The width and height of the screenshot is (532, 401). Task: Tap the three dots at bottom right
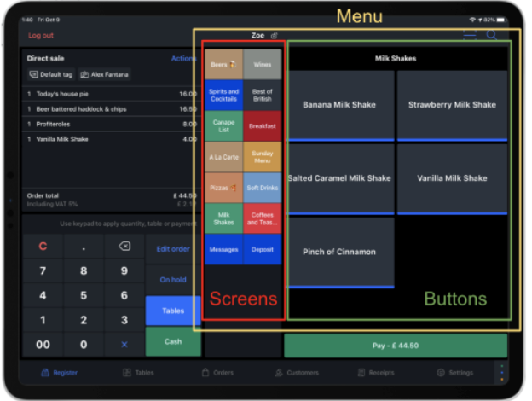coord(501,373)
